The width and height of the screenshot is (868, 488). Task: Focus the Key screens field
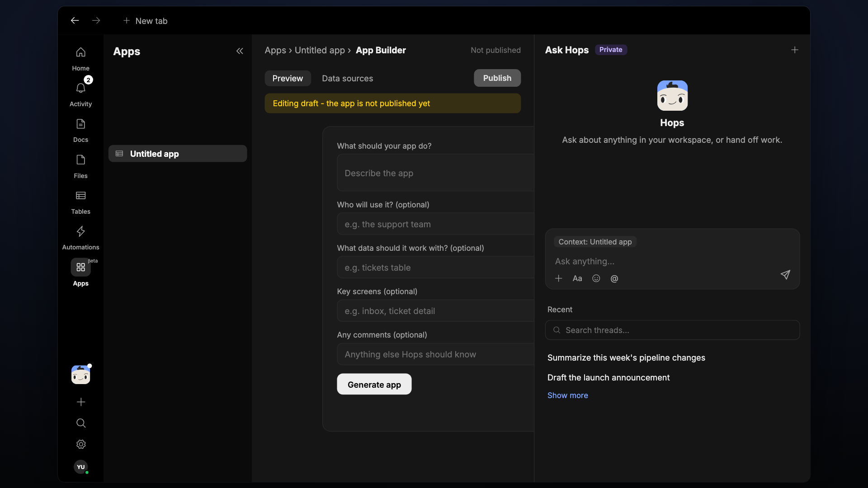click(x=435, y=311)
